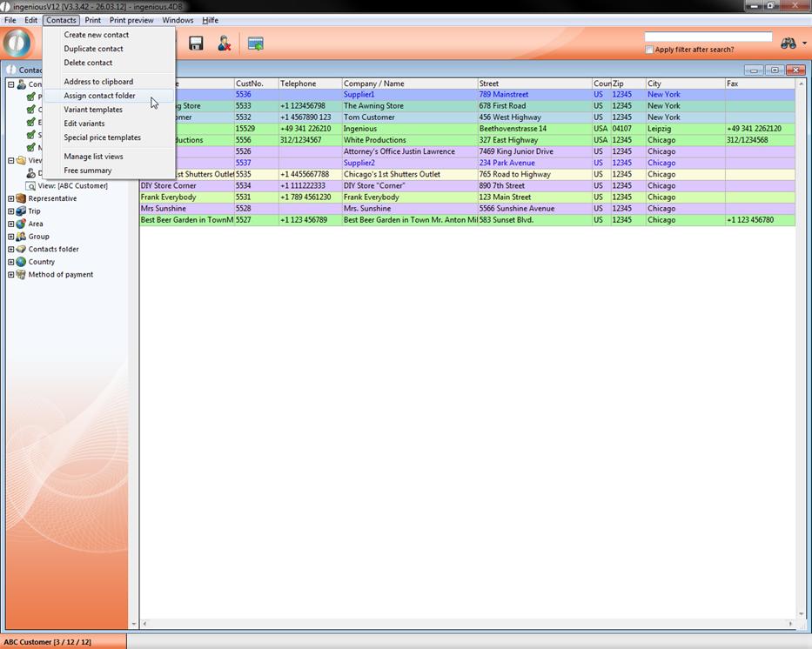Enable the 'Apply filter after search?' checkbox
The width and height of the screenshot is (812, 649).
coord(649,50)
